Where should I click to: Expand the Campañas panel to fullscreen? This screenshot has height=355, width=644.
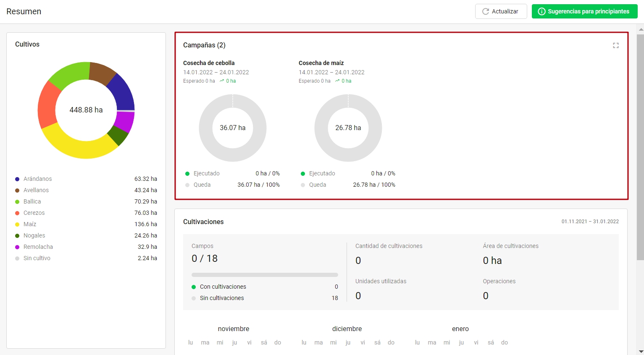tap(615, 45)
